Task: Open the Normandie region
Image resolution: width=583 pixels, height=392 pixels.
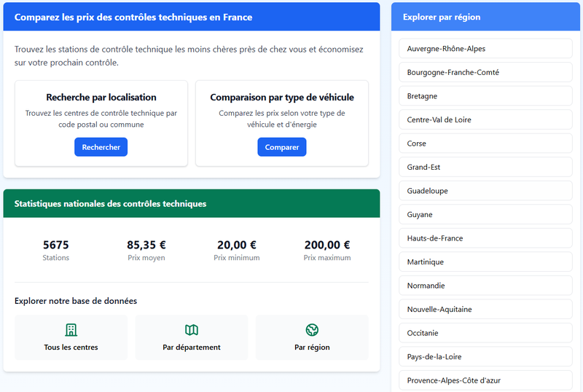Action: (485, 286)
